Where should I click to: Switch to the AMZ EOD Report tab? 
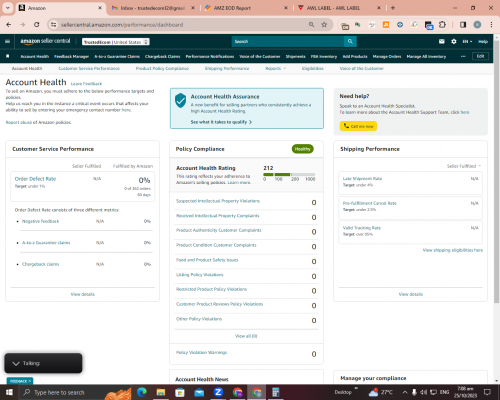[x=245, y=8]
